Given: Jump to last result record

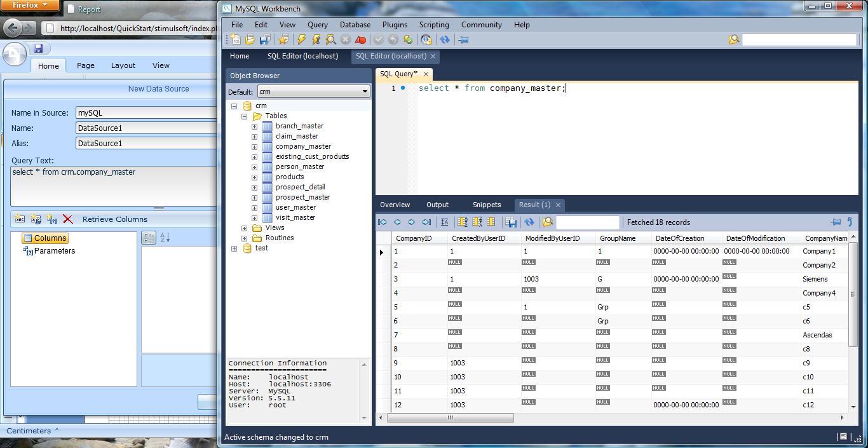Looking at the screenshot, I should [426, 222].
